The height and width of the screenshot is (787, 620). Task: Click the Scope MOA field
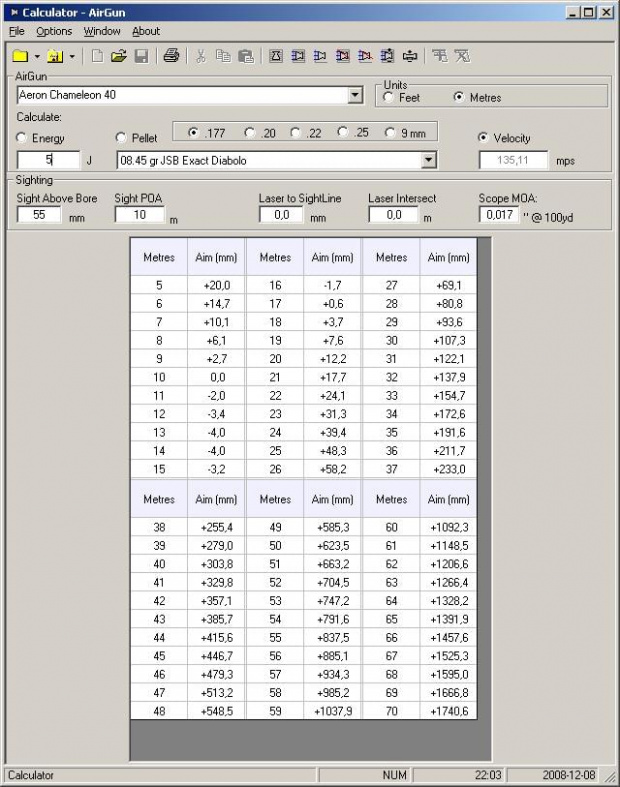[499, 215]
